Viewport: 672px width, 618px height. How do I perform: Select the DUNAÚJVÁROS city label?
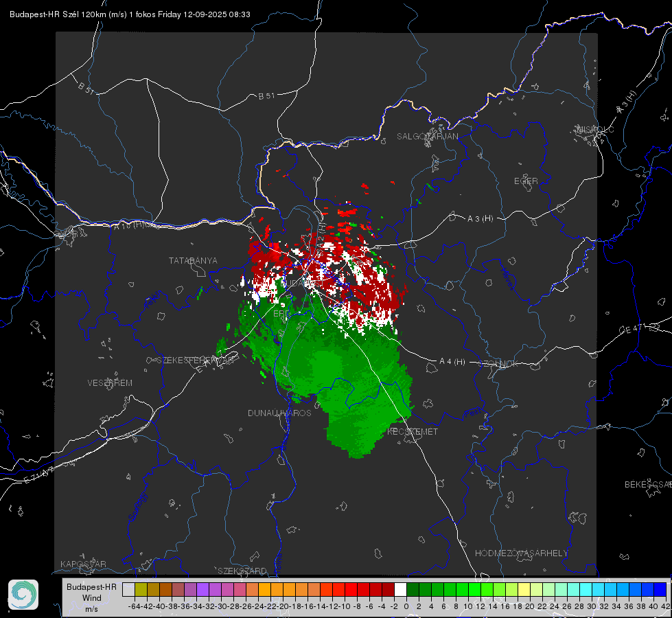(x=279, y=413)
